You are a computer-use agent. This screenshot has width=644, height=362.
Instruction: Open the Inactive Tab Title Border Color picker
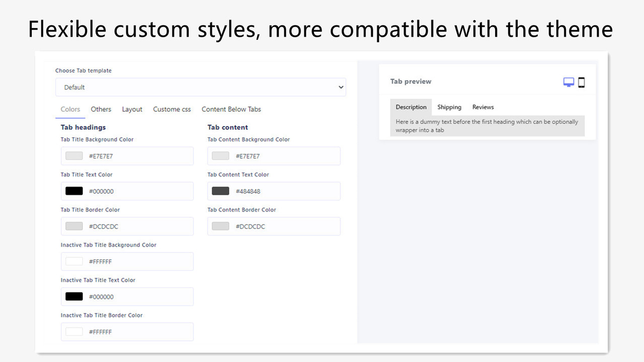pyautogui.click(x=74, y=332)
